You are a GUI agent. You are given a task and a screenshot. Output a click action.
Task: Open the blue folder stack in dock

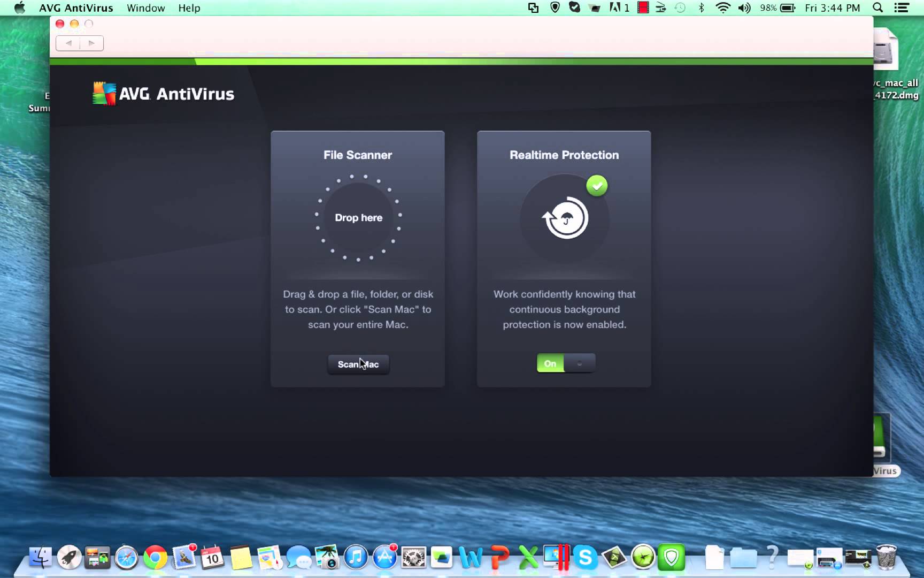[x=743, y=558]
